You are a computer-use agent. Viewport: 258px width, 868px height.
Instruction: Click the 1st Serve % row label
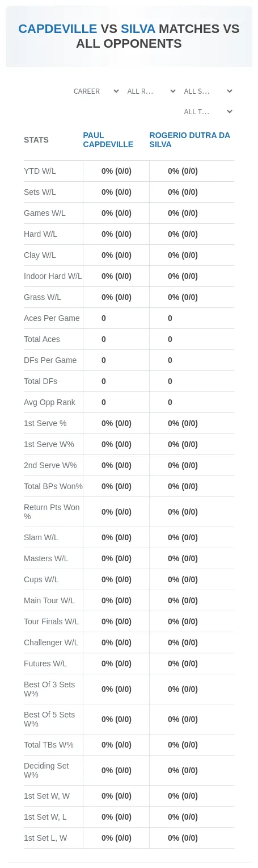[45, 423]
